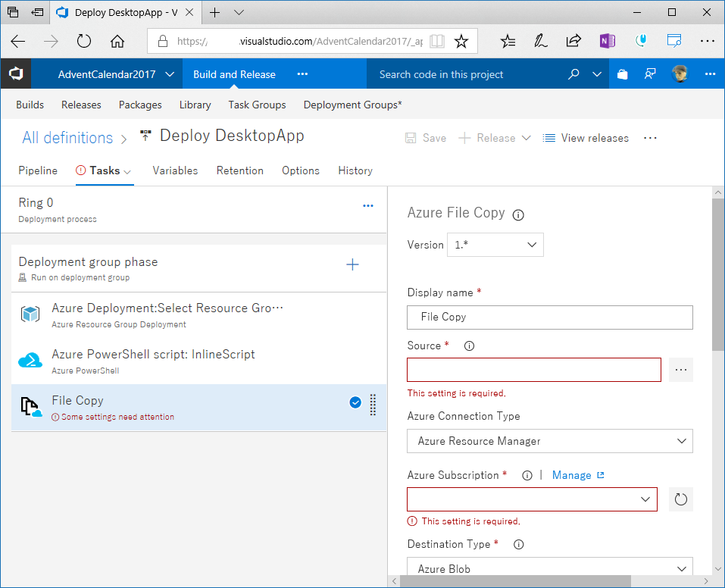
Task: Open the browser tab actions chevron
Action: click(239, 12)
